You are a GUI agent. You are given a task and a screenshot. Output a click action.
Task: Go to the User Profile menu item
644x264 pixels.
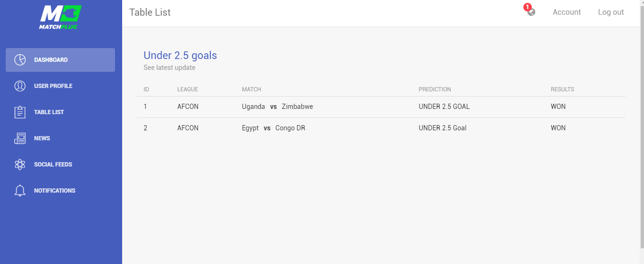pos(60,86)
